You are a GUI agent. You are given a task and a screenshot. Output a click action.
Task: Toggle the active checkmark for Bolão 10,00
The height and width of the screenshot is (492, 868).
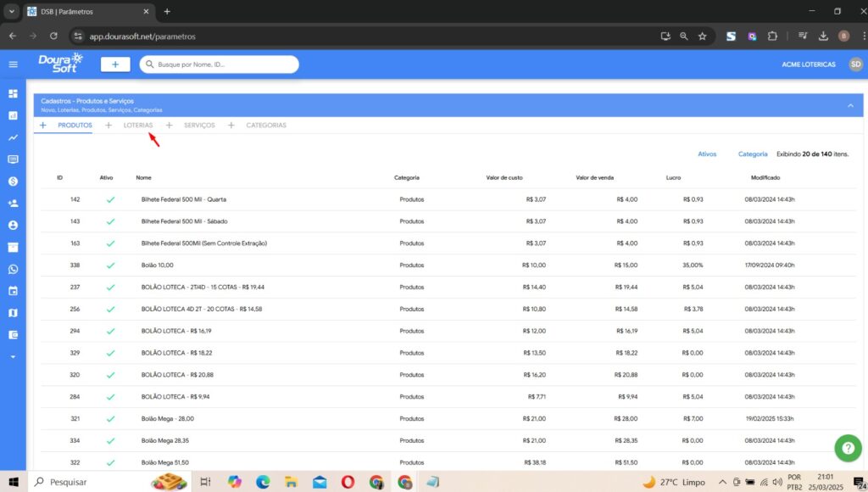point(109,266)
